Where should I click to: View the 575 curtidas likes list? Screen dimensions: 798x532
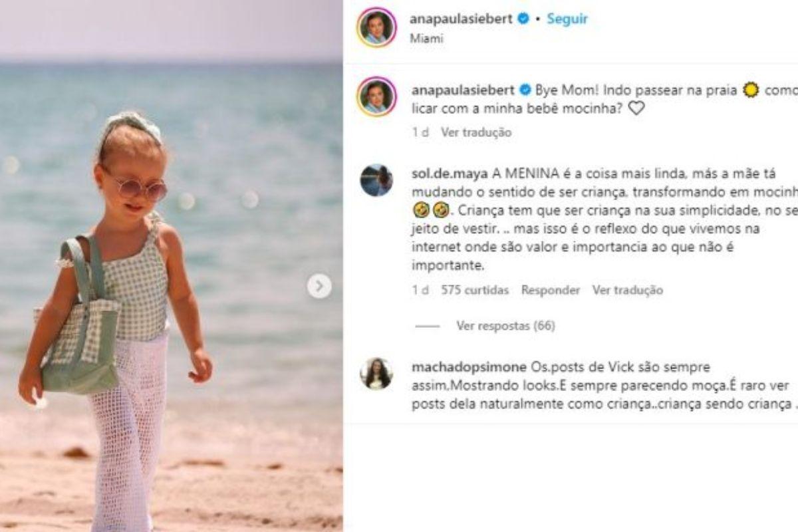coord(475,290)
